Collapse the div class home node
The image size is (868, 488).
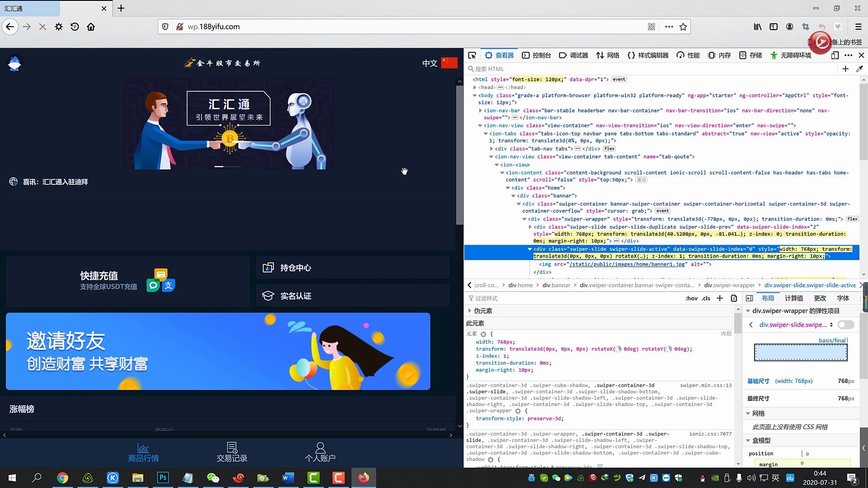click(508, 188)
